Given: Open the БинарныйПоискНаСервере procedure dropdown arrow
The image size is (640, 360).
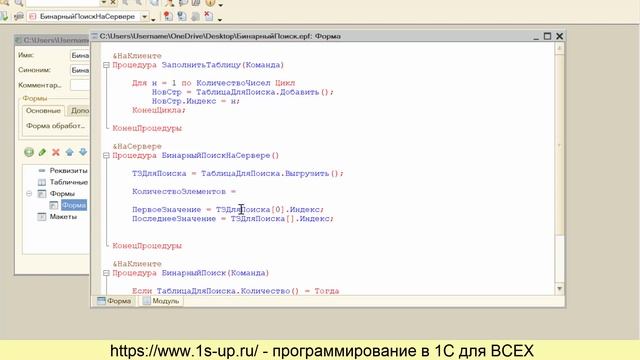Looking at the screenshot, I should point(144,17).
